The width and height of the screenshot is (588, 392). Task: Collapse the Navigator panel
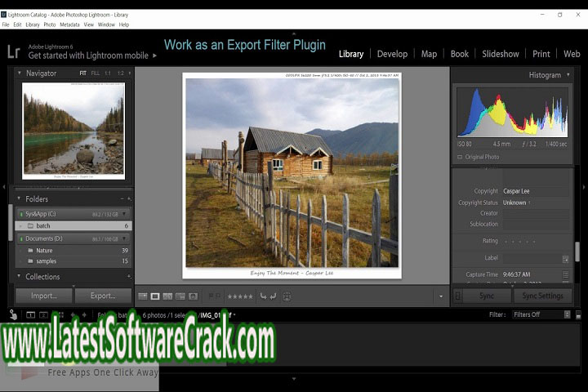coord(19,73)
